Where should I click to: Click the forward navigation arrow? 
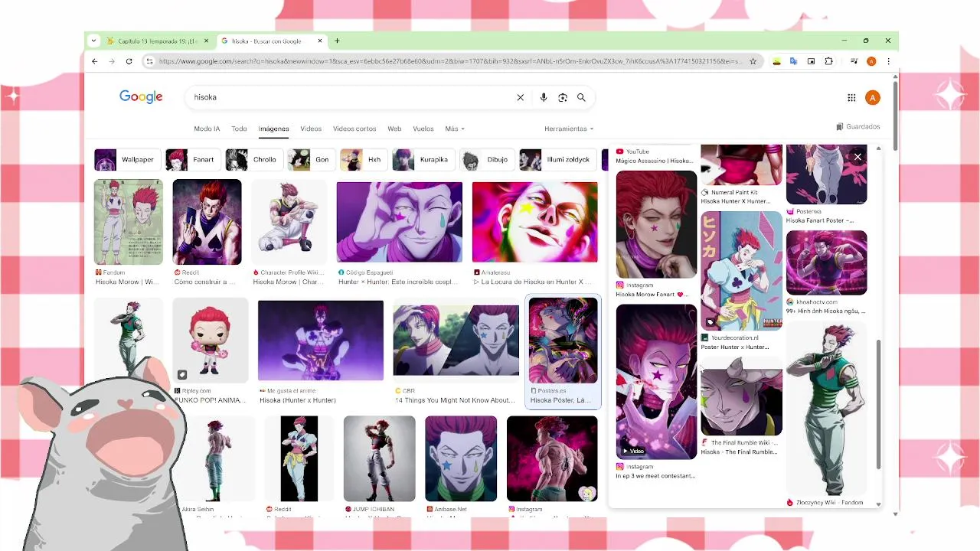point(112,61)
